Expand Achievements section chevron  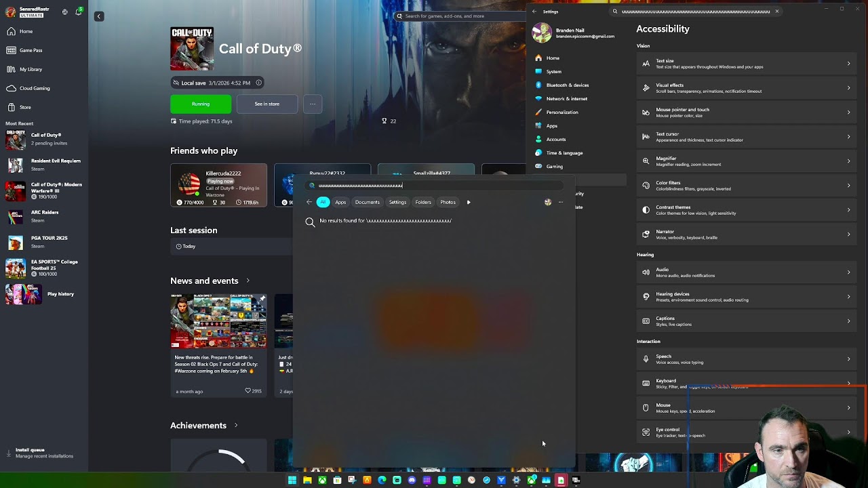point(236,425)
